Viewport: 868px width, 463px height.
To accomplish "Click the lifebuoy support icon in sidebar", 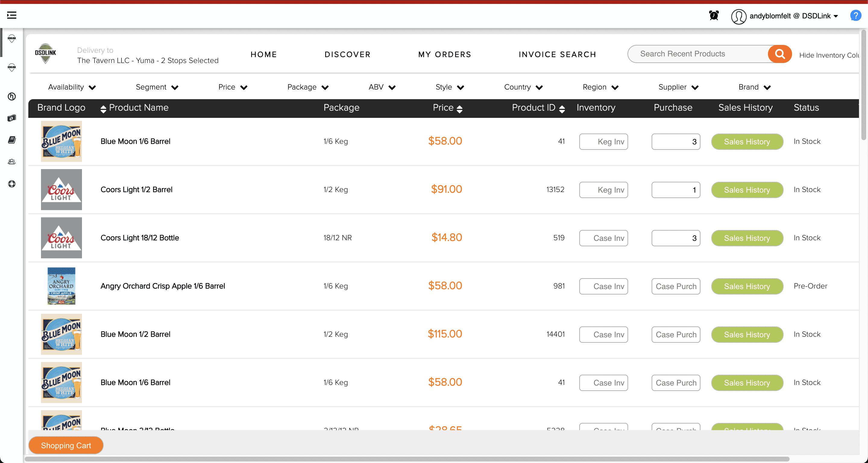I will [12, 184].
